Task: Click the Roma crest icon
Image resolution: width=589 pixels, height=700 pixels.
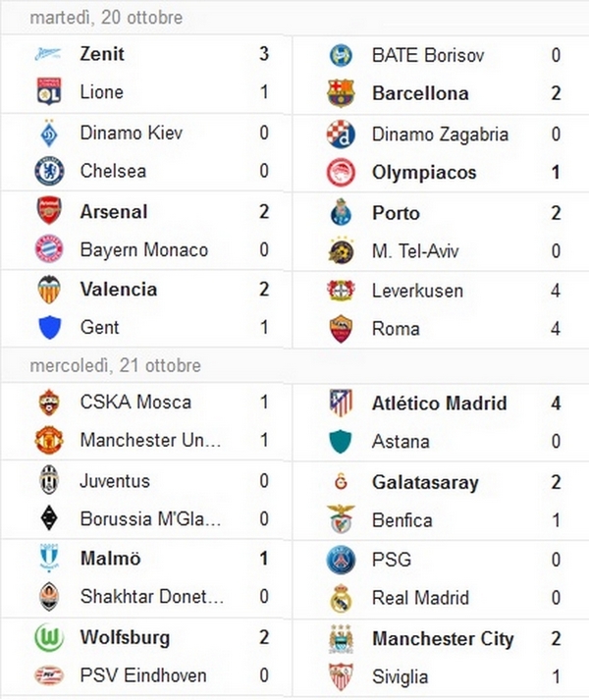Action: coord(341,329)
